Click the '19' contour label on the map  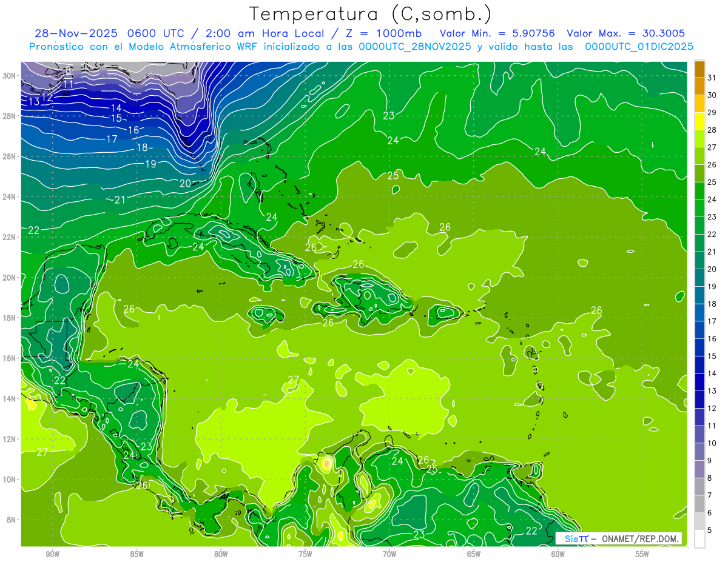(150, 164)
